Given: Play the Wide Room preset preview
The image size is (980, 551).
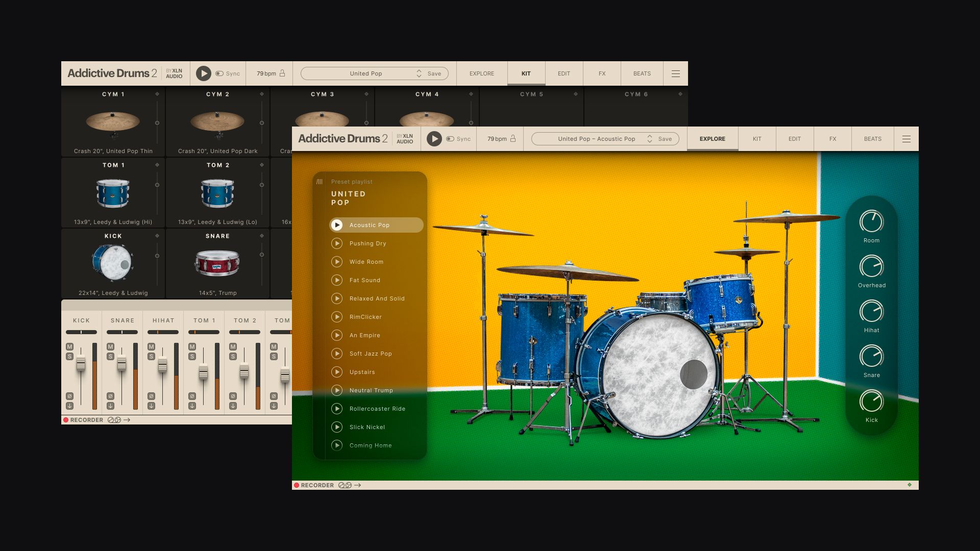Looking at the screenshot, I should (x=337, y=262).
